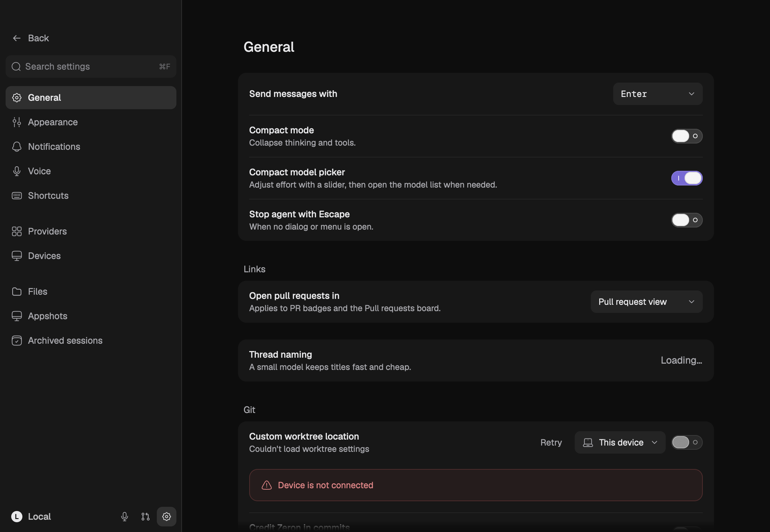Click the Local avatar badge

[x=17, y=517]
